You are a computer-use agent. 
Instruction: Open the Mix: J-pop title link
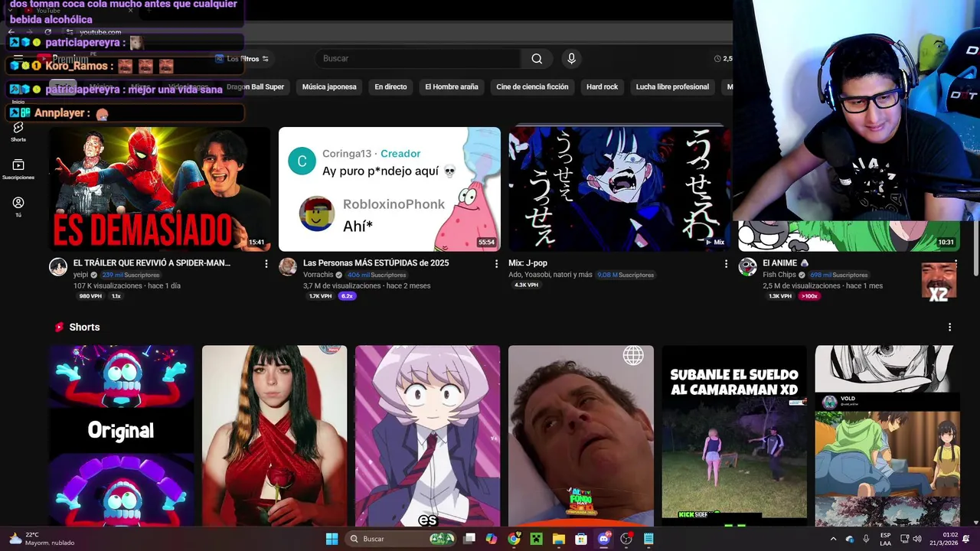528,263
